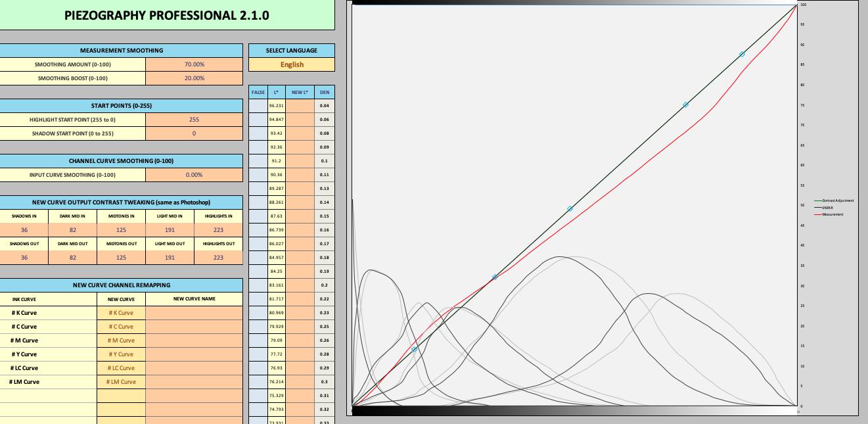This screenshot has width=868, height=424.
Task: Click the # LC Curve ink curve label
Action: click(x=24, y=368)
